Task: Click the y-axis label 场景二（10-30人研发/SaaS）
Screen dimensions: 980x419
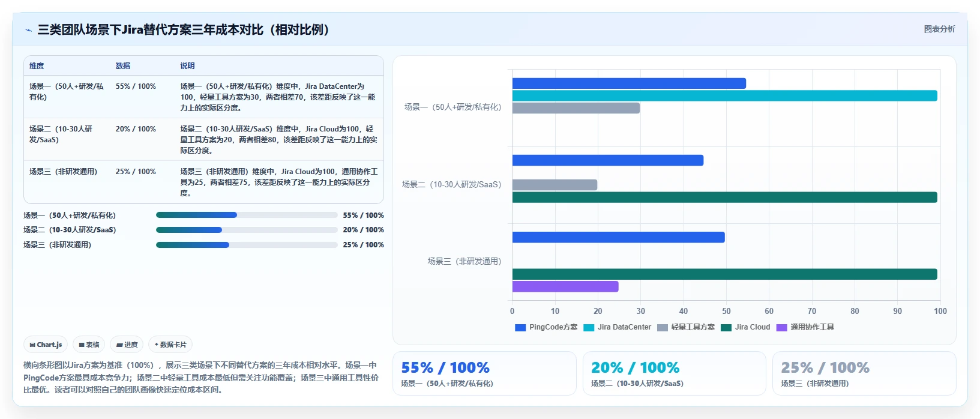Action: 452,185
